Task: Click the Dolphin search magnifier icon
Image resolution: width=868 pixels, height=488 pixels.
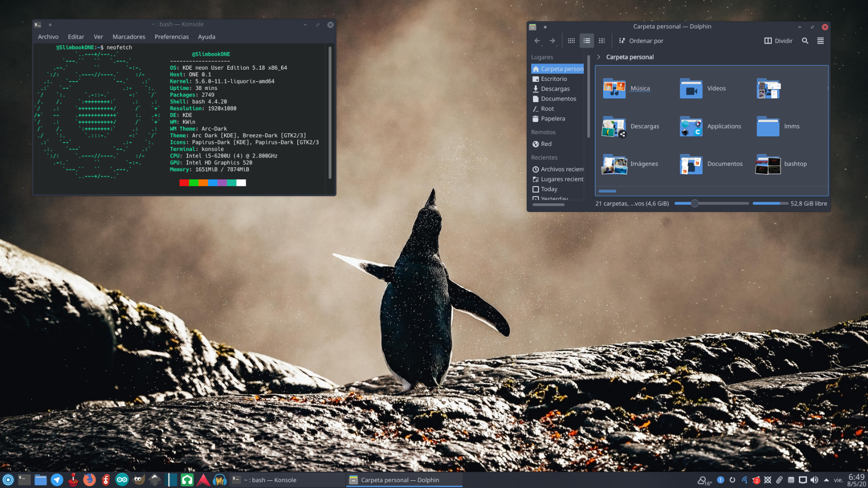Action: [805, 41]
